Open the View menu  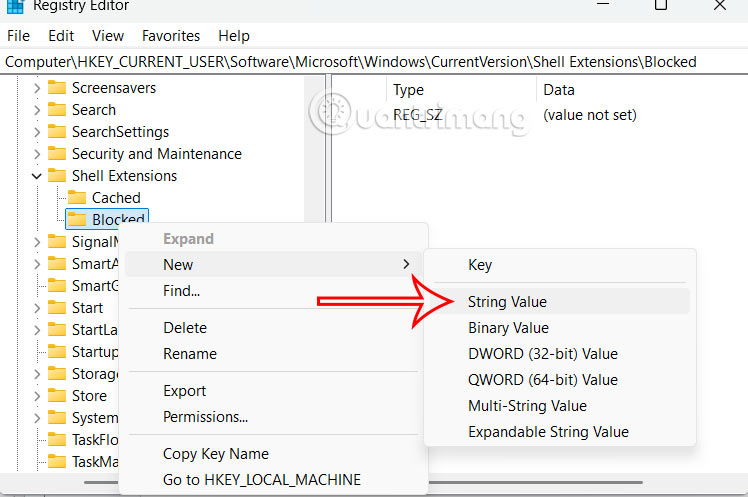[108, 36]
